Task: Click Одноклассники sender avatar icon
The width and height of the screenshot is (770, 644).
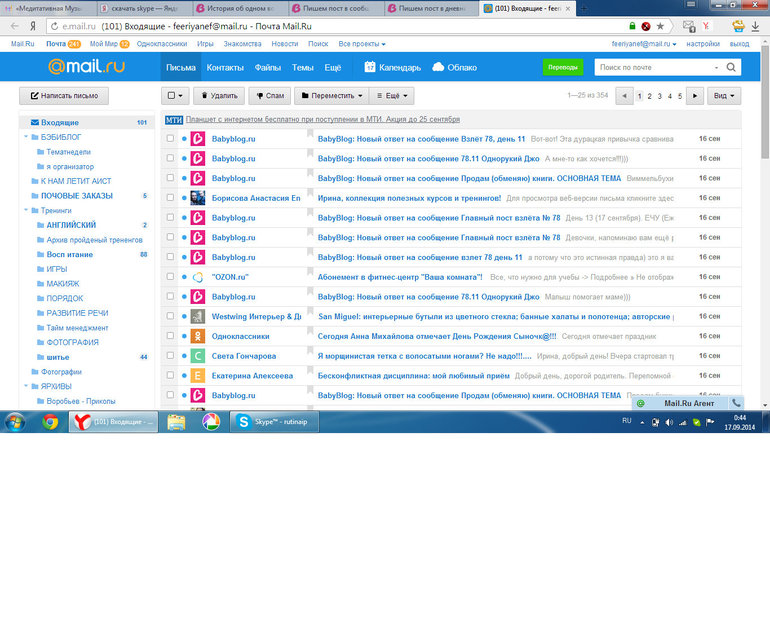Action: tap(198, 336)
